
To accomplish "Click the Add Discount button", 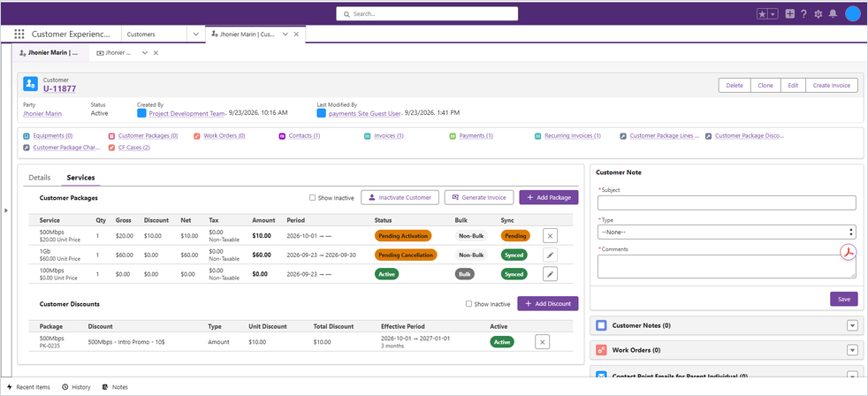I will (548, 303).
